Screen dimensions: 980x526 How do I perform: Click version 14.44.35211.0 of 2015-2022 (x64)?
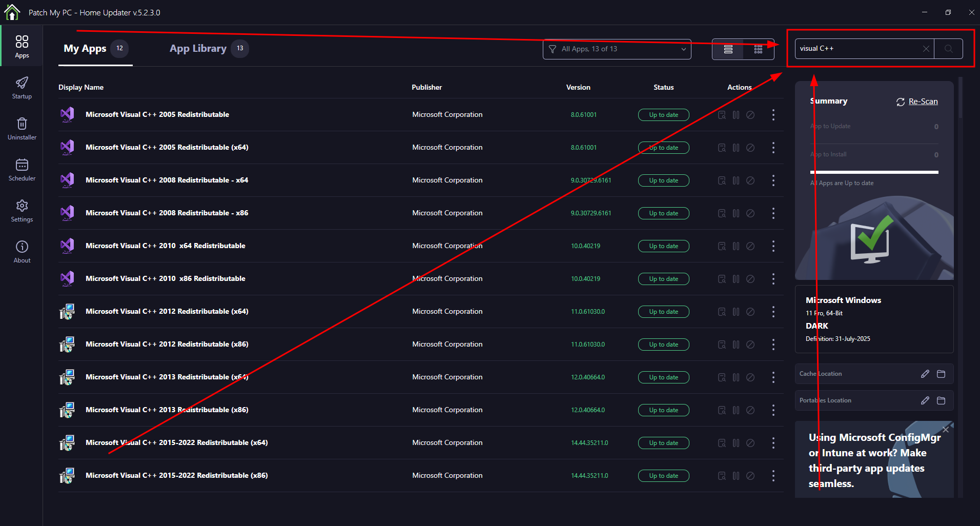coord(589,443)
